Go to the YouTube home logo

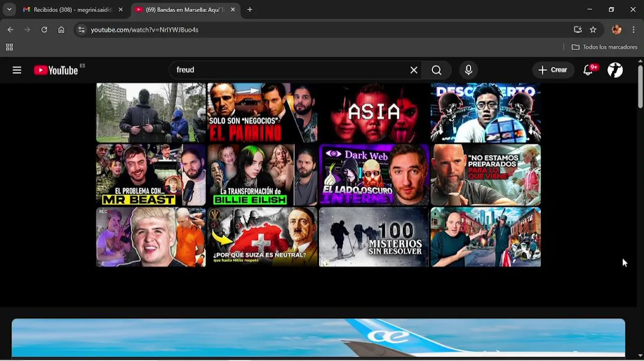(56, 70)
